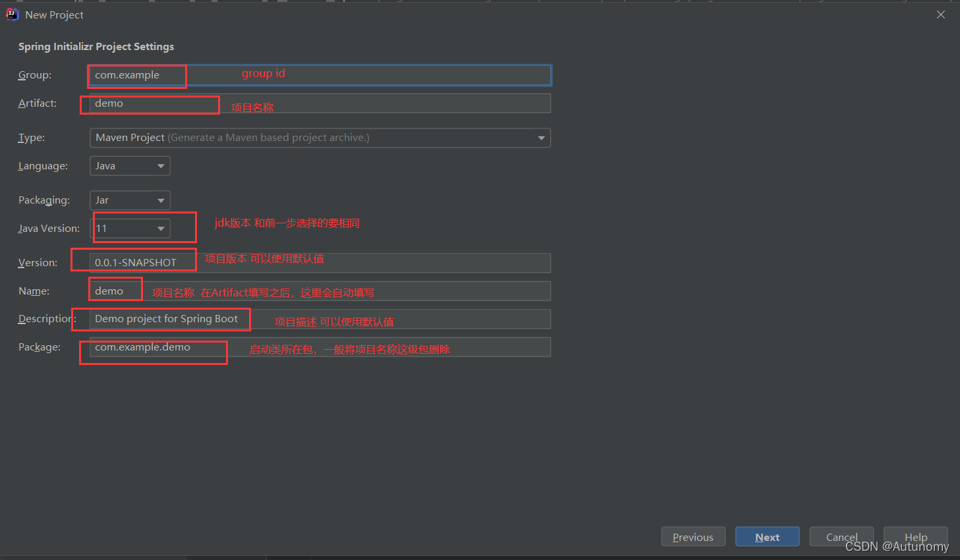Open Help for project settings
960x560 pixels.
916,537
